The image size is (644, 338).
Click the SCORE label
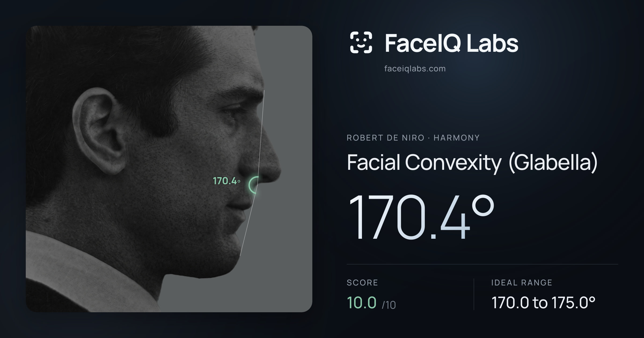point(362,282)
